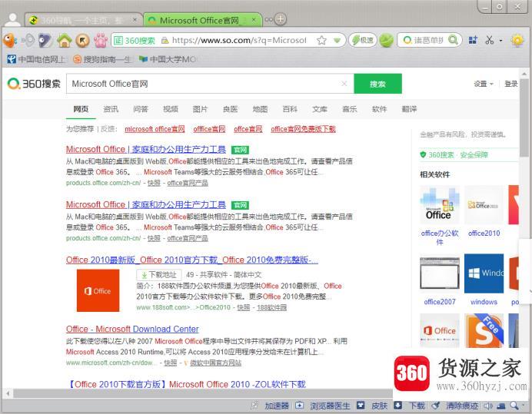
Task: Open the 快照 snapshot of first result
Action: coord(154,183)
